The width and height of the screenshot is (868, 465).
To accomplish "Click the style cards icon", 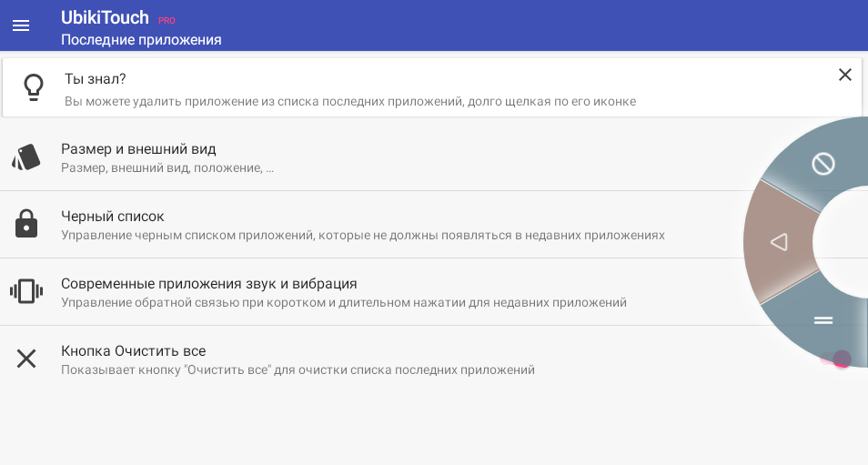I will [x=26, y=157].
